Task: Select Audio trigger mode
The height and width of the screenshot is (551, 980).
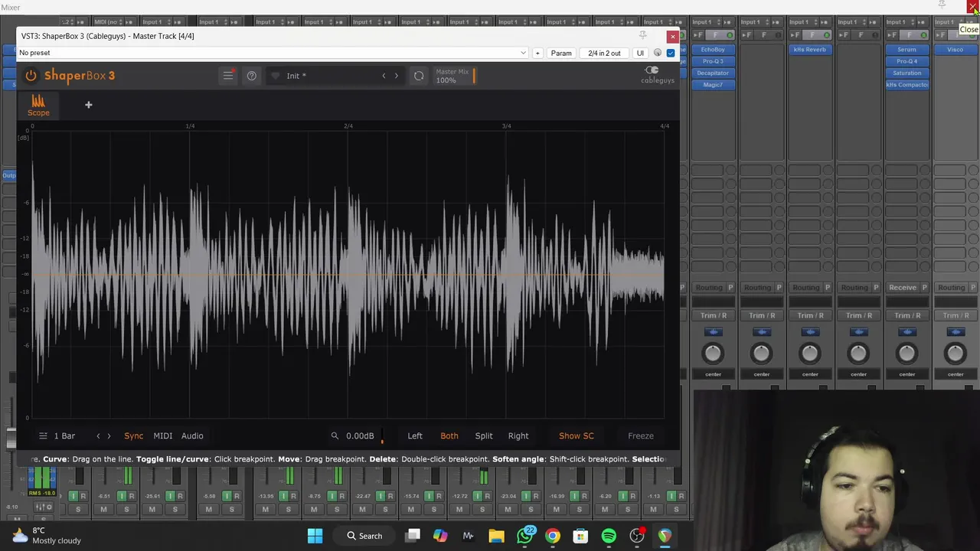Action: [192, 436]
